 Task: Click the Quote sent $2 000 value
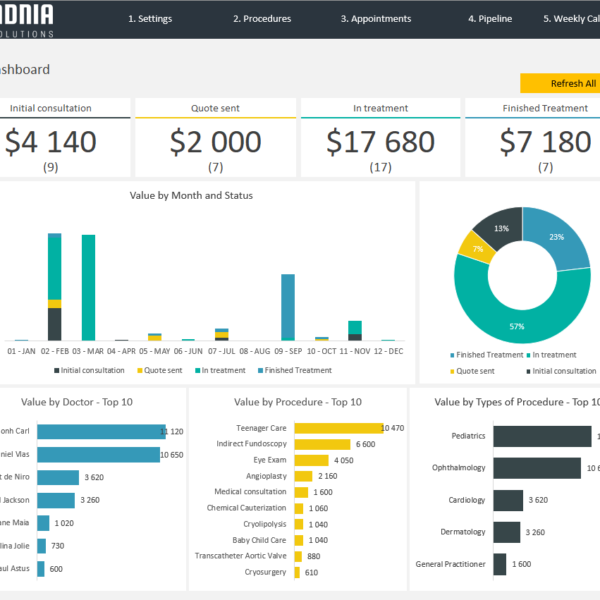click(215, 142)
